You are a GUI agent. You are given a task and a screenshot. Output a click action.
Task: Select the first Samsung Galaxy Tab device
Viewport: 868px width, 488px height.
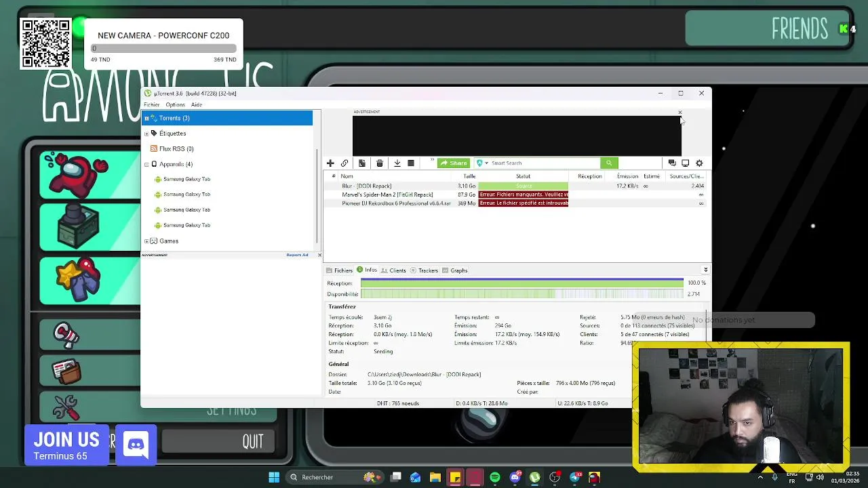point(186,179)
